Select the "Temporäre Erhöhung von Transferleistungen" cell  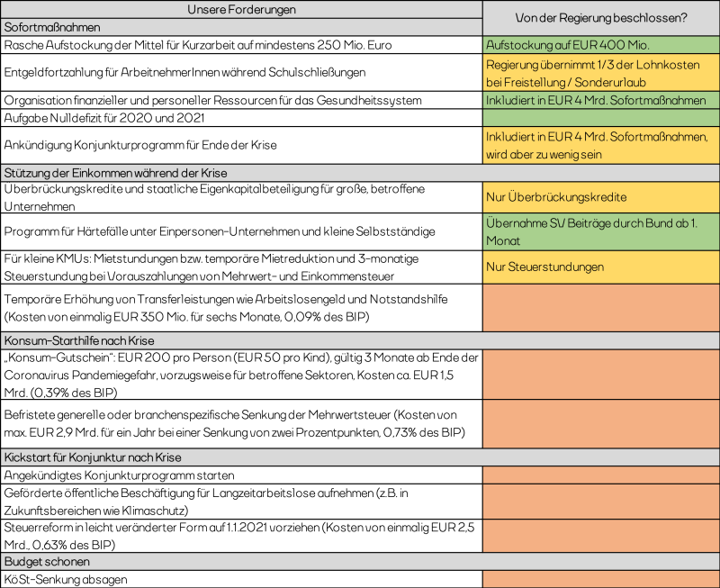point(241,308)
